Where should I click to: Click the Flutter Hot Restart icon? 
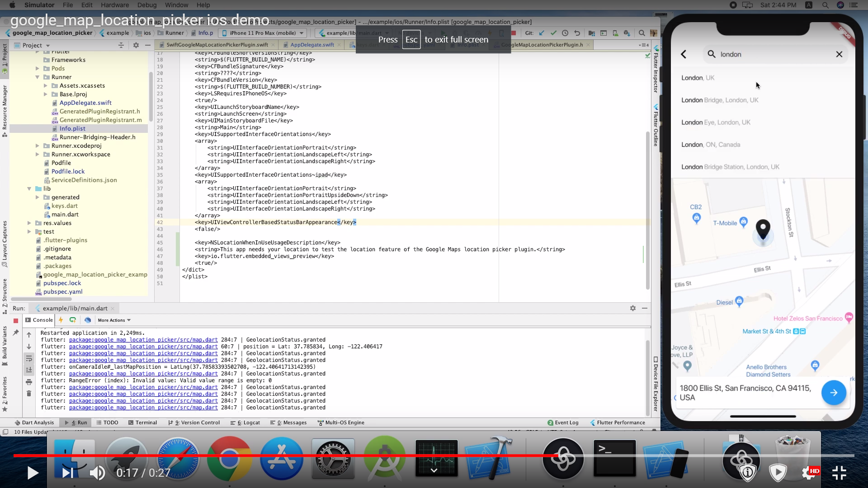[x=73, y=320]
